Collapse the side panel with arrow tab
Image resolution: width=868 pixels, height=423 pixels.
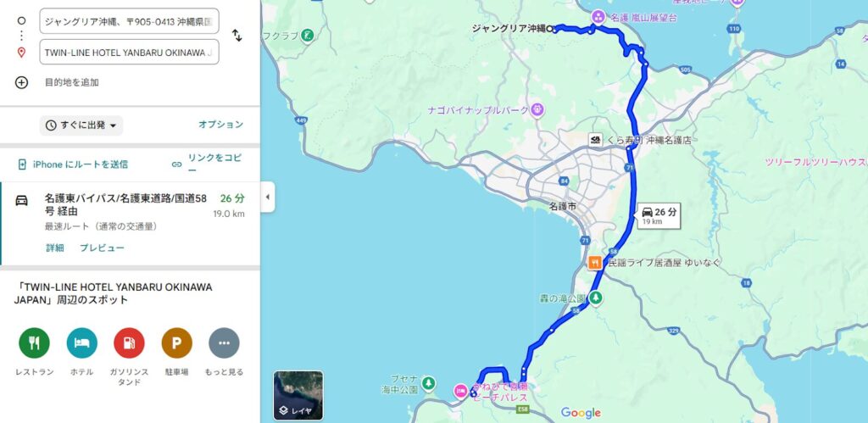tap(267, 198)
